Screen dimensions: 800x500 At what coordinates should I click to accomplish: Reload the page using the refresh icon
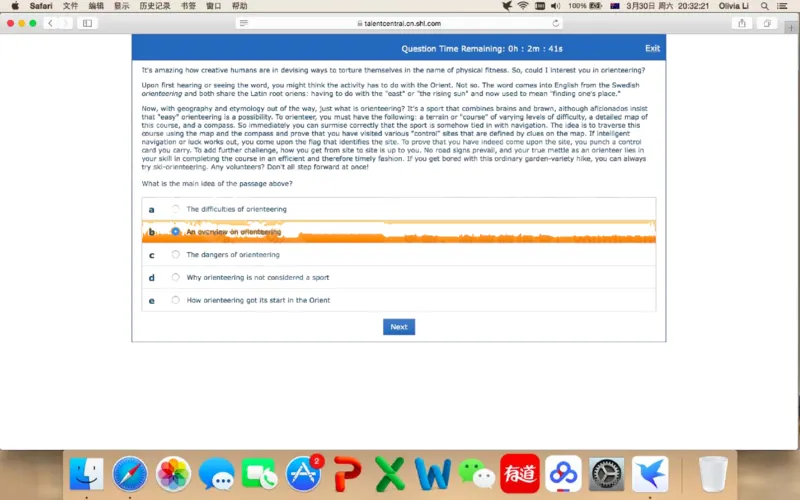pos(556,23)
